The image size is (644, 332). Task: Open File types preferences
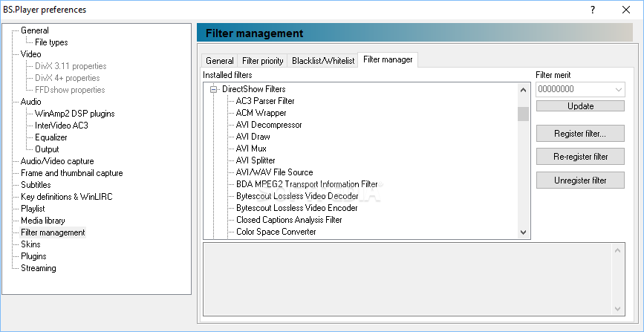pos(51,42)
